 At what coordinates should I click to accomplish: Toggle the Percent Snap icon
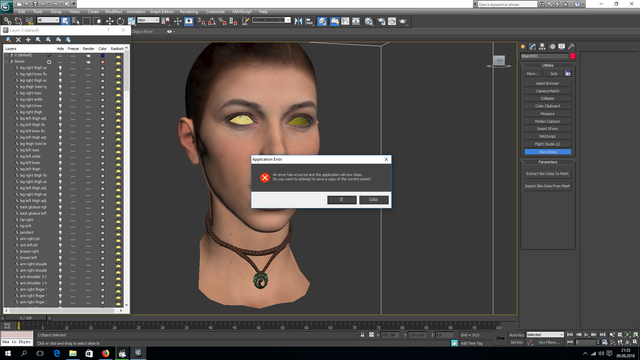[x=222, y=21]
